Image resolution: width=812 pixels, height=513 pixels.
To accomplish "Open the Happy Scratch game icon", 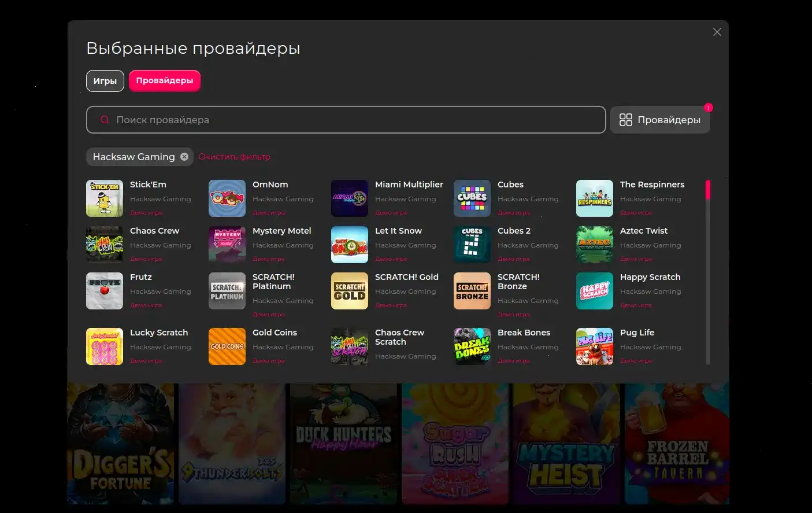I will tap(594, 291).
